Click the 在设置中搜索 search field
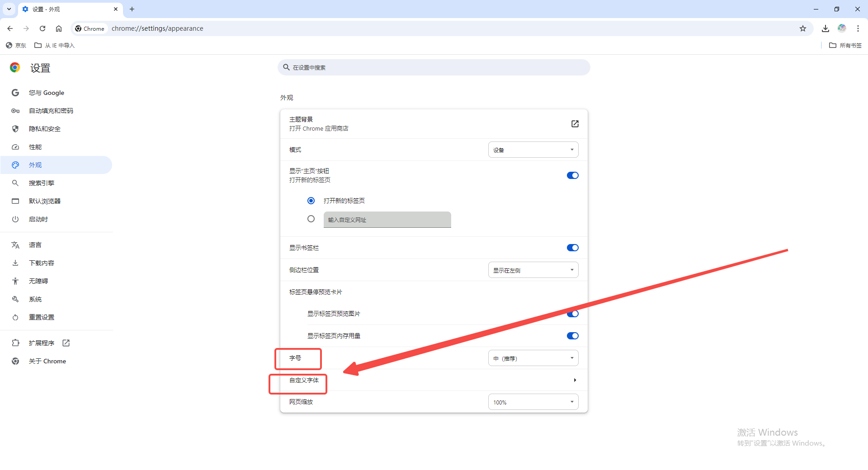This screenshot has height=470, width=868. (x=434, y=67)
